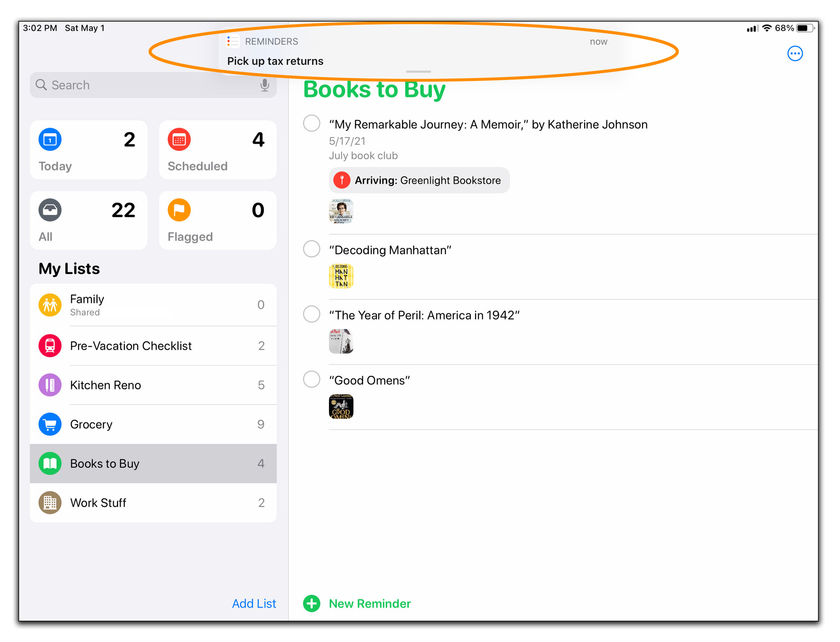The height and width of the screenshot is (642, 840).
Task: Mark "The Year of Peril" done
Action: 312,314
